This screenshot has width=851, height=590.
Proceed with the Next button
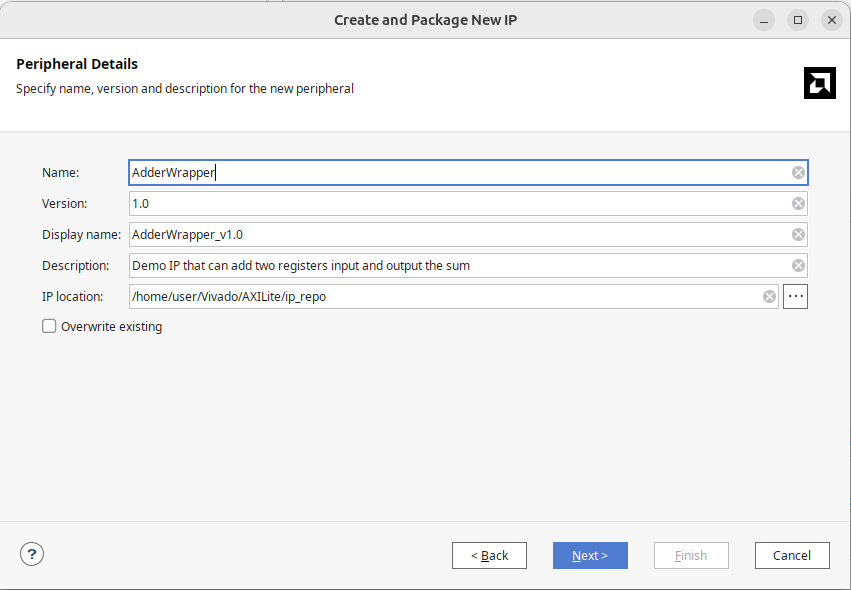590,556
